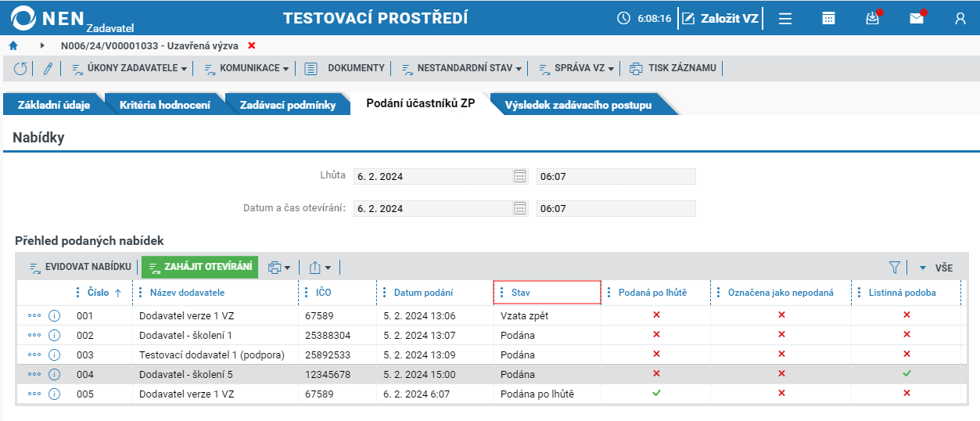
Task: Open the messages envelope icon
Action: tap(917, 18)
